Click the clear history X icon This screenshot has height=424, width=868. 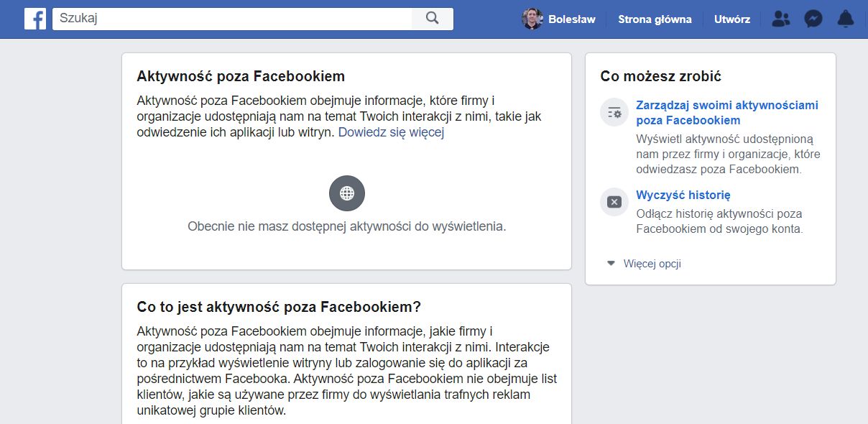tap(614, 202)
